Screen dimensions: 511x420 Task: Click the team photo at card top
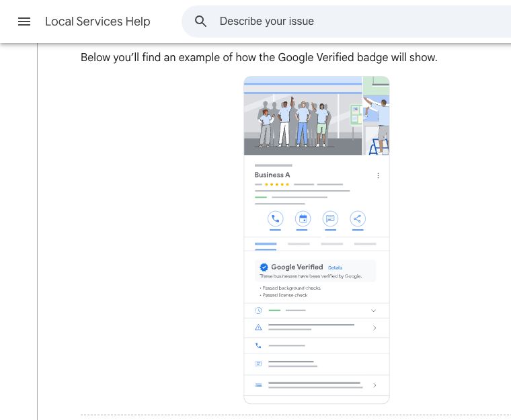click(x=303, y=116)
